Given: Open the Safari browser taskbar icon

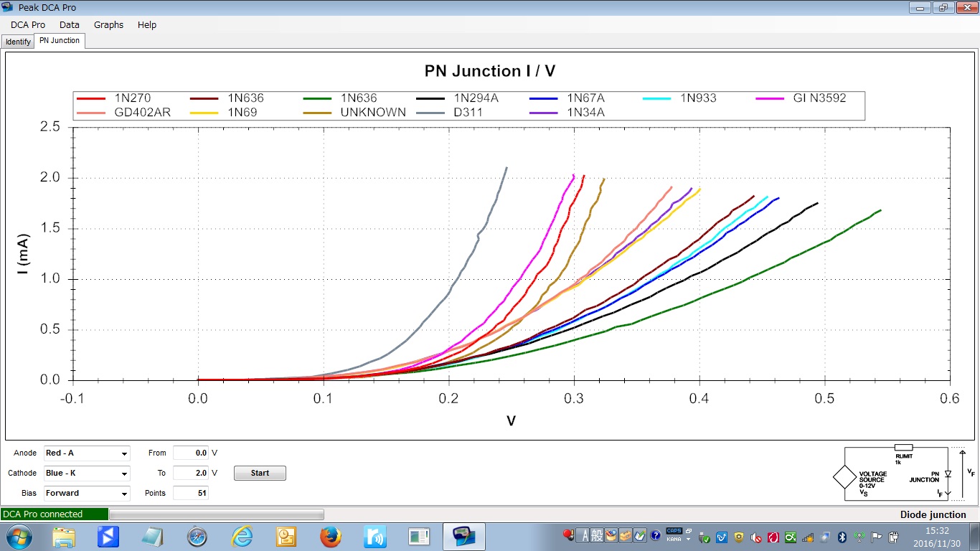Looking at the screenshot, I should pos(197,537).
